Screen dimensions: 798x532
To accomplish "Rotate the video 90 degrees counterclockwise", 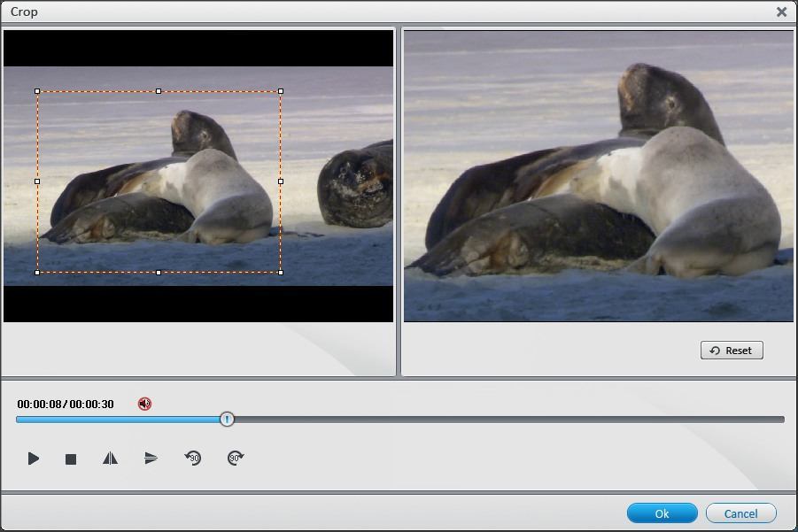I will [x=191, y=458].
